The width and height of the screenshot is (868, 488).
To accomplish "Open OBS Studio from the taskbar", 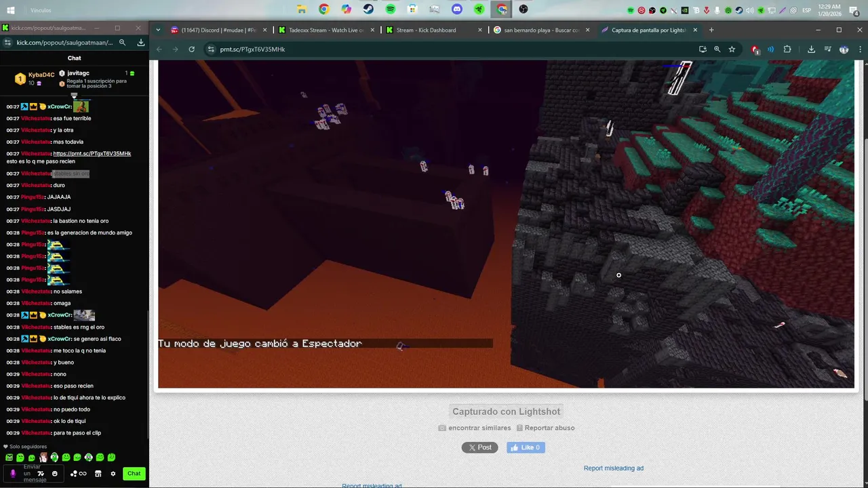I will [524, 9].
